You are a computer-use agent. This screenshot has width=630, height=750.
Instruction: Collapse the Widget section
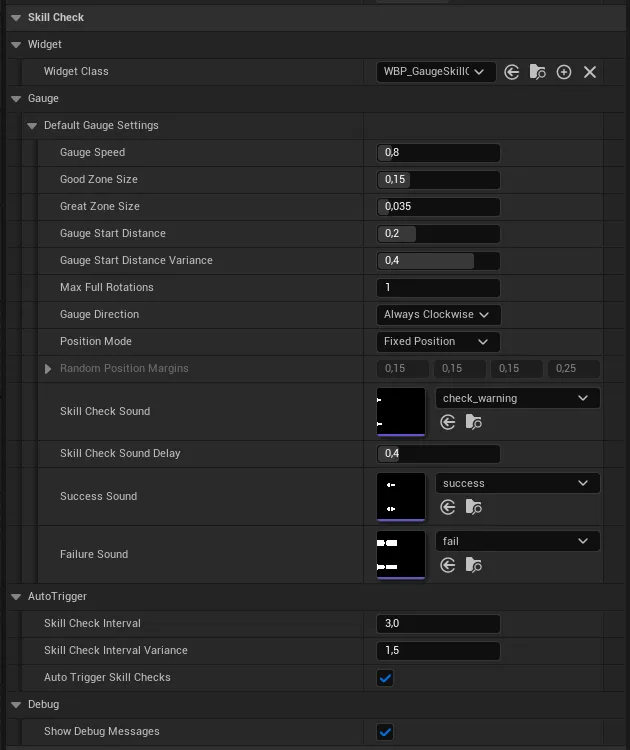(x=16, y=45)
